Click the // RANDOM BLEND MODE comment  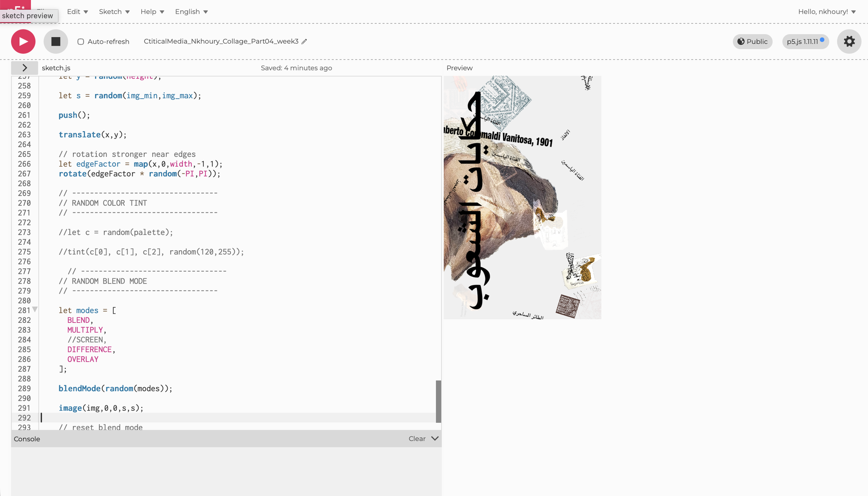click(103, 281)
